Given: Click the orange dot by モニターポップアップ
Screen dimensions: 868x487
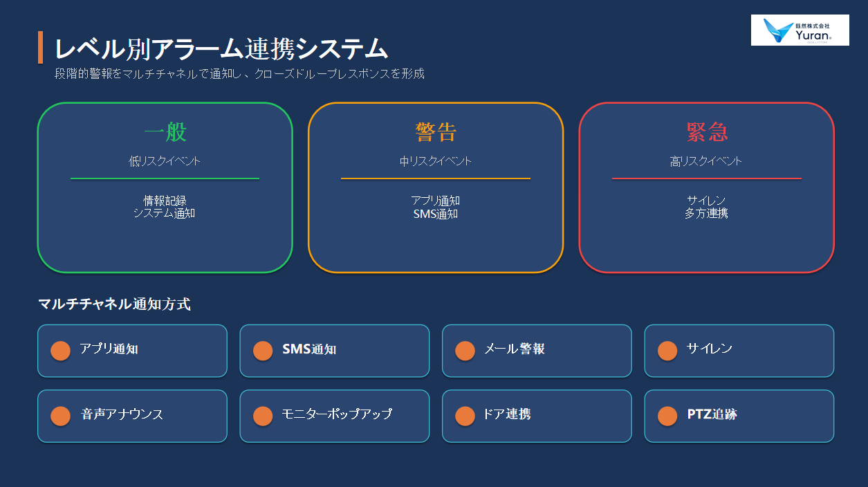Looking at the screenshot, I should point(263,416).
